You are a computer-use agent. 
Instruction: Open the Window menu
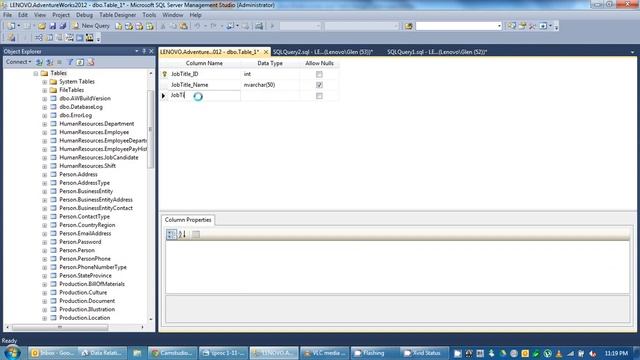click(x=173, y=15)
